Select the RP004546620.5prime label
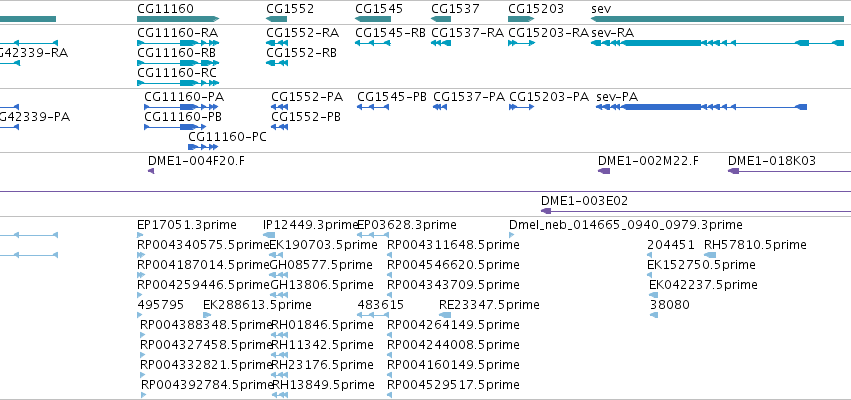 pyautogui.click(x=453, y=265)
